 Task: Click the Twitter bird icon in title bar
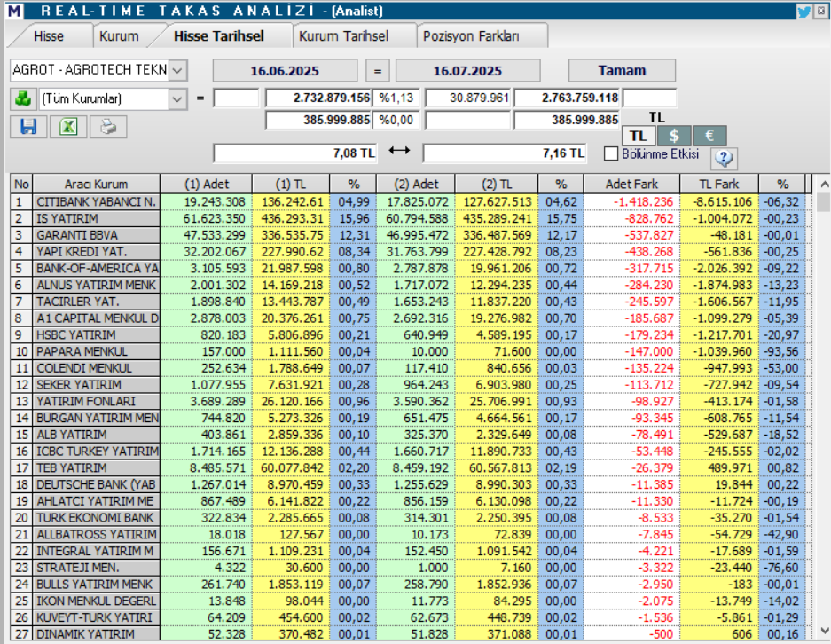(804, 11)
